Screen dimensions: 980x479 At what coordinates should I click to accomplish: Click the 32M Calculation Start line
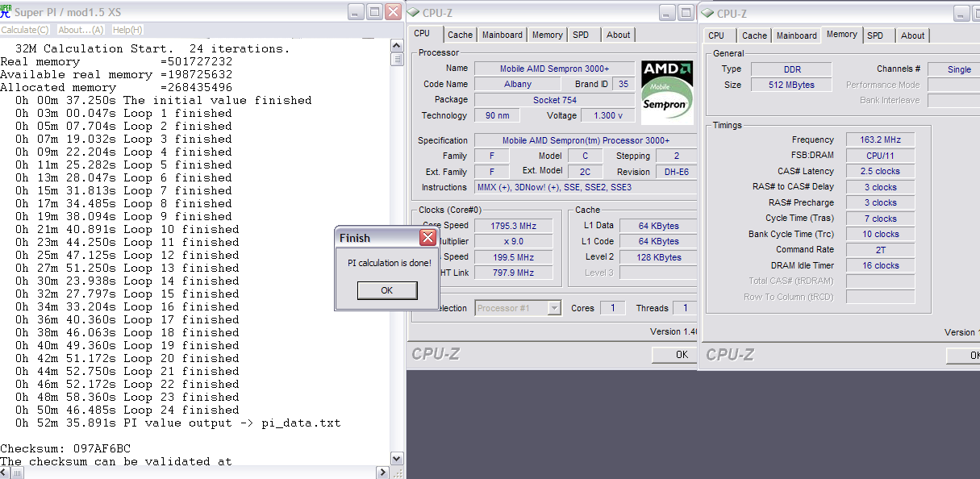coord(152,48)
